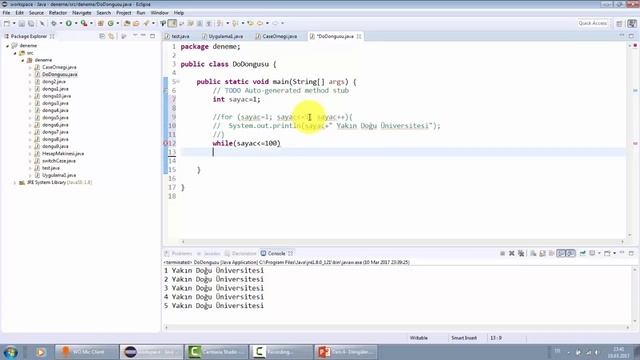Open the New file dropdown arrow

[x=14, y=23]
